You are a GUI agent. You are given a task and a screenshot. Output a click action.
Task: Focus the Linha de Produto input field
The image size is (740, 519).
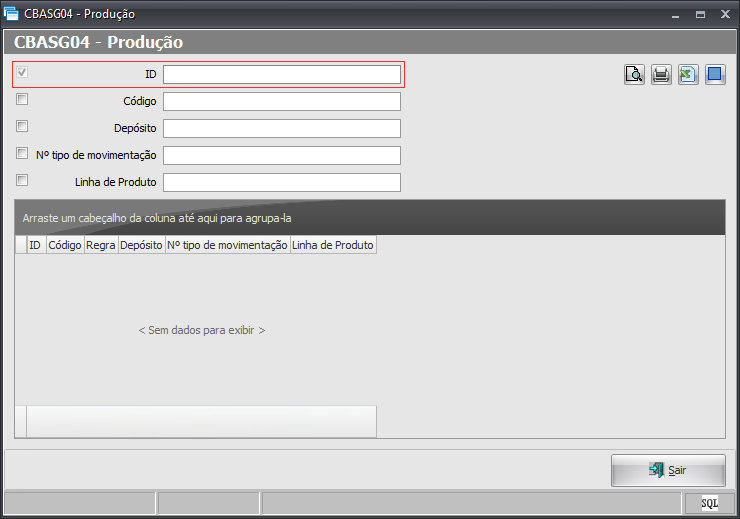(x=282, y=182)
